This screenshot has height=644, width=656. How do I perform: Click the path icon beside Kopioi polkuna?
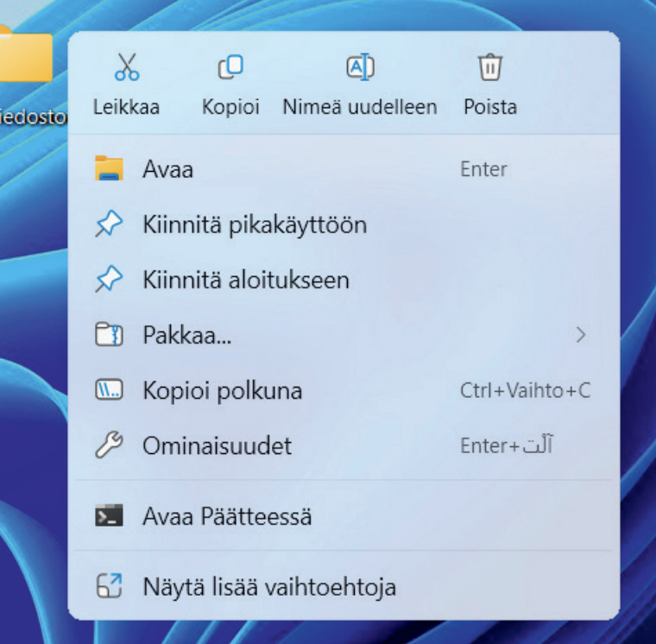click(109, 389)
